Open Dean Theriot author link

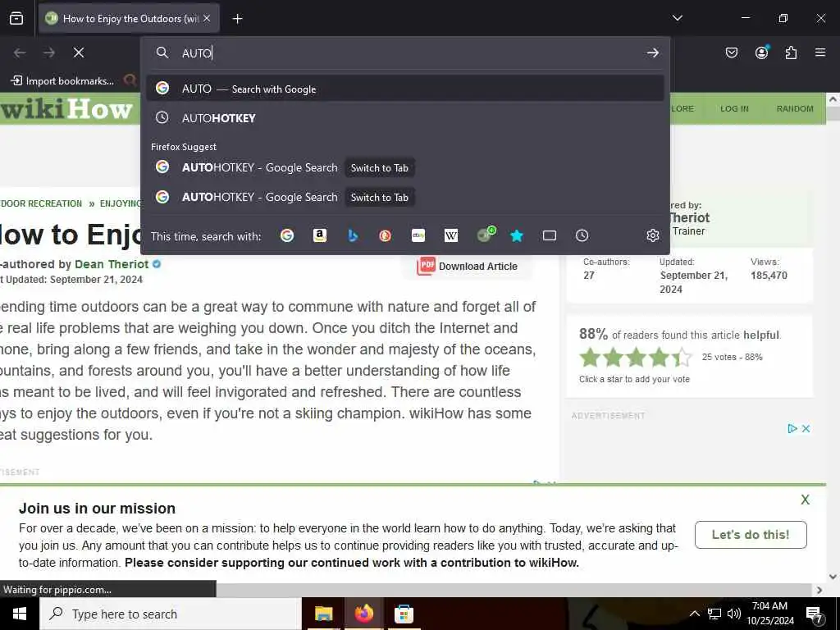[112, 264]
